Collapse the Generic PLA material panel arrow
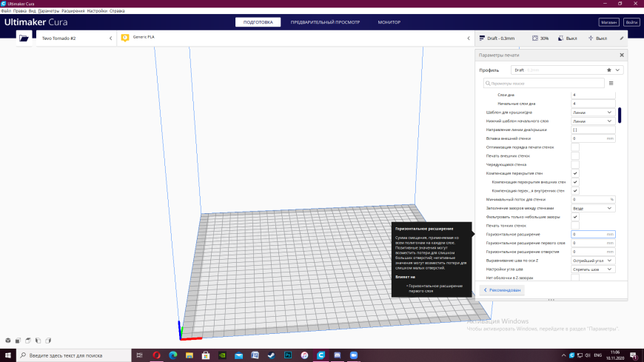 [469, 38]
